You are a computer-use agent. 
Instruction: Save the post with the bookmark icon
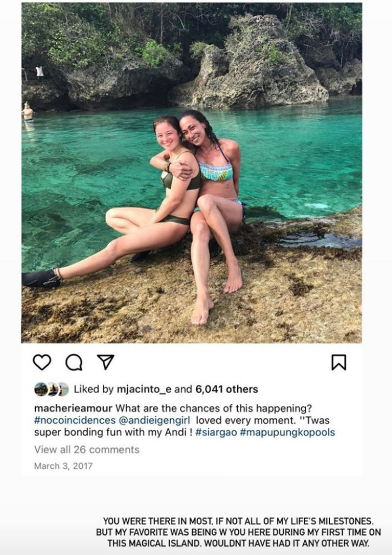(x=338, y=362)
